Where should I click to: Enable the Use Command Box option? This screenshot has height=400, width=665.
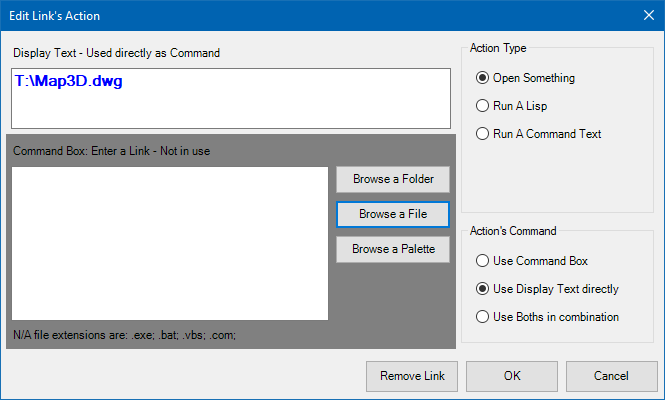pos(483,261)
